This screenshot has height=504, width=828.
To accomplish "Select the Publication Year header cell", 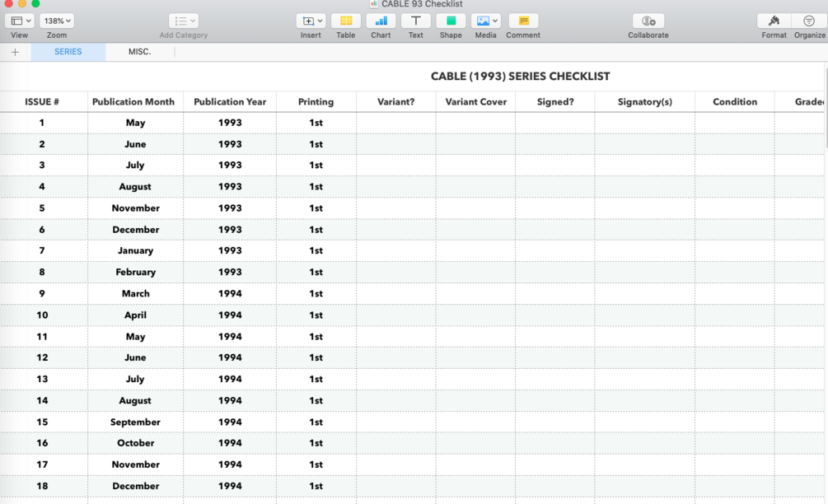I will pyautogui.click(x=230, y=102).
